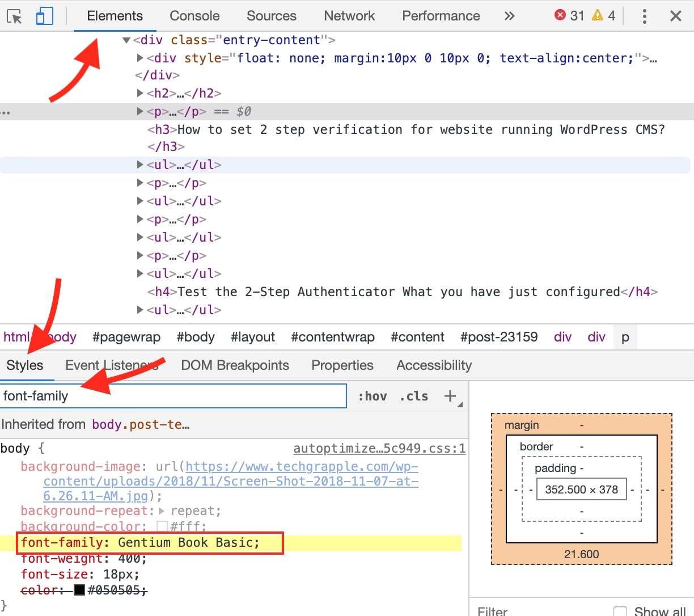This screenshot has width=694, height=616.
Task: Open the autoptimize CSS source link
Action: [379, 449]
